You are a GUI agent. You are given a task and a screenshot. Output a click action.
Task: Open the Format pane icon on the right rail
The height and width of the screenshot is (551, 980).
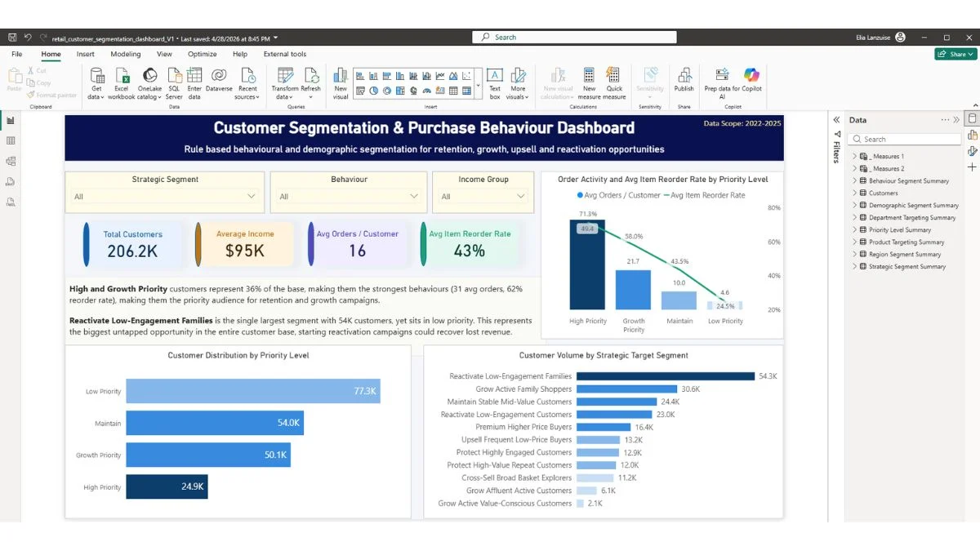point(972,151)
